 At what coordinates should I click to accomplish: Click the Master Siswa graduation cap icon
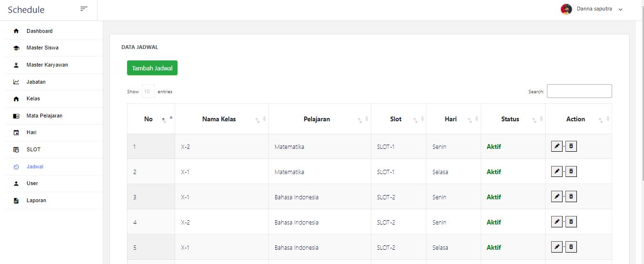[16, 48]
